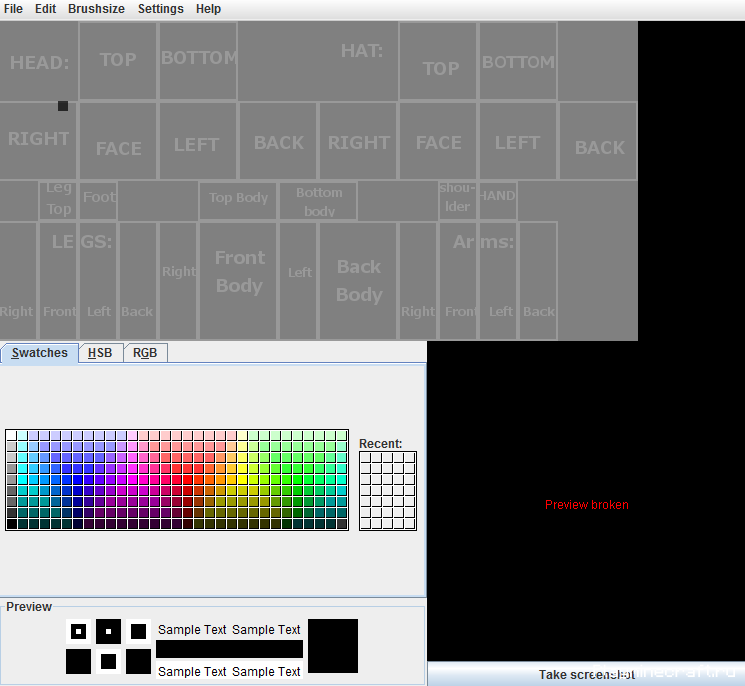Click the large black square in the Preview panel
The image size is (745, 686).
coord(333,646)
